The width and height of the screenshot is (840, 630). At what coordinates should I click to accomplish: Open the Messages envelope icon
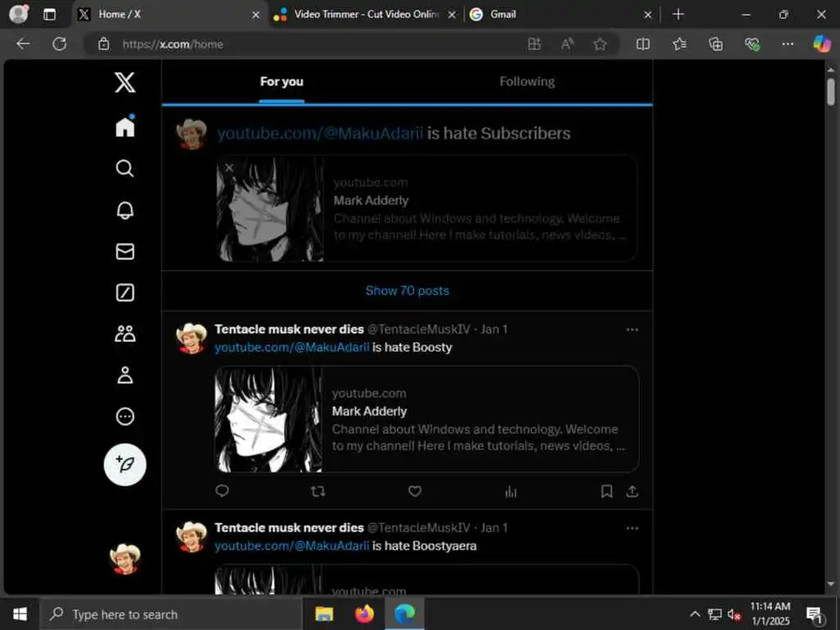(x=125, y=251)
